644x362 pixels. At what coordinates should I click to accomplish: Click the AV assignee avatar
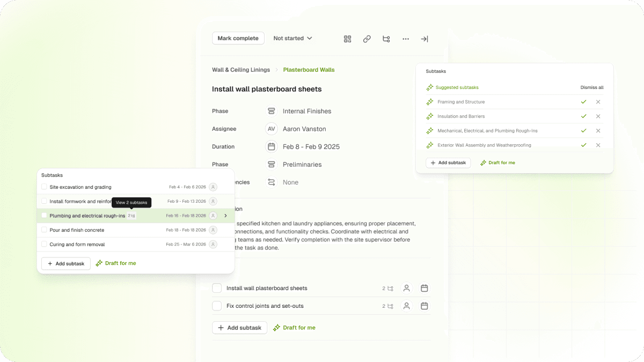(x=272, y=129)
